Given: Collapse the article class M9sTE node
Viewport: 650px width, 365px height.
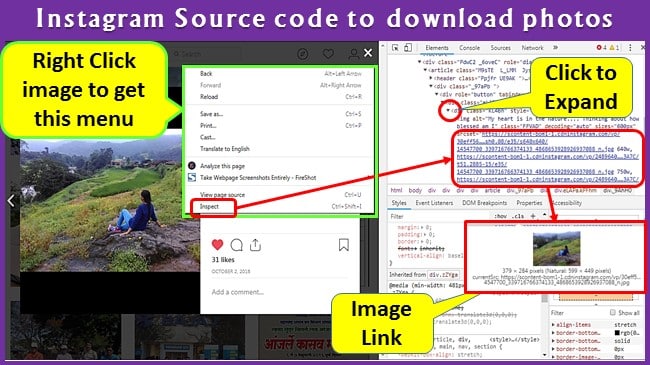Looking at the screenshot, I should tap(425, 70).
